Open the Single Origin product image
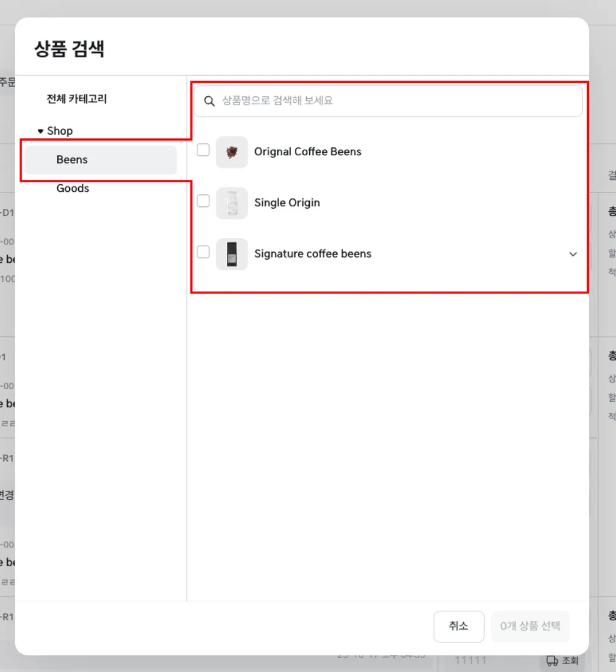Viewport: 616px width, 672px height. 232,202
